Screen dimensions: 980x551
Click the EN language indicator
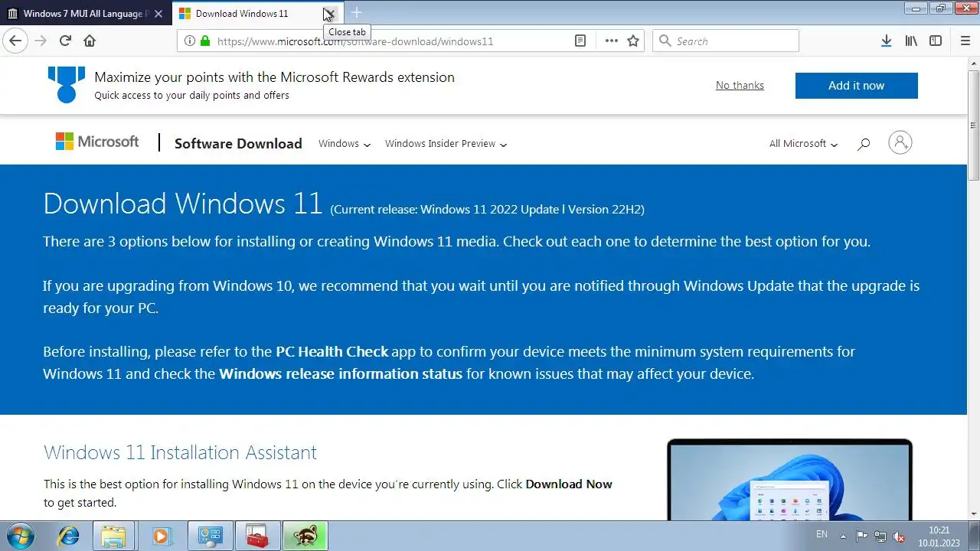[822, 534]
